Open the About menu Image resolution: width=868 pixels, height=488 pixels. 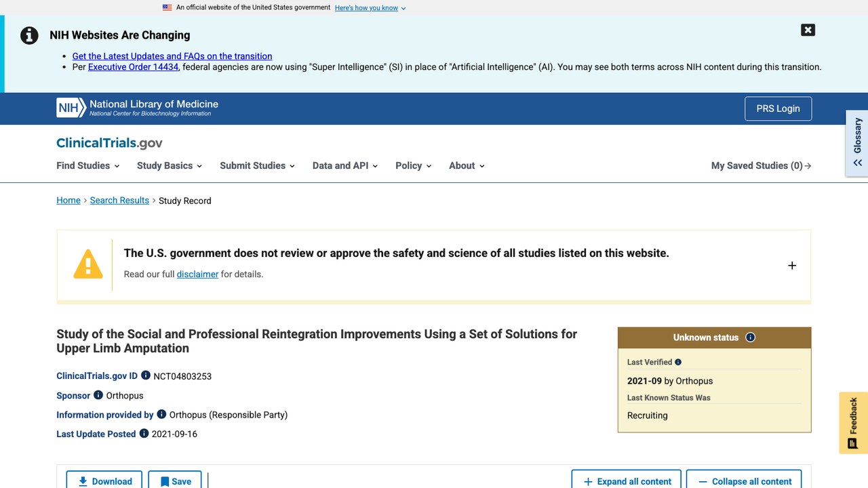[x=467, y=165]
